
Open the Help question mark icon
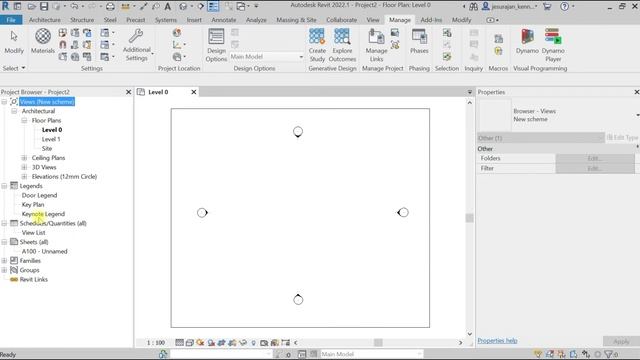(x=564, y=7)
